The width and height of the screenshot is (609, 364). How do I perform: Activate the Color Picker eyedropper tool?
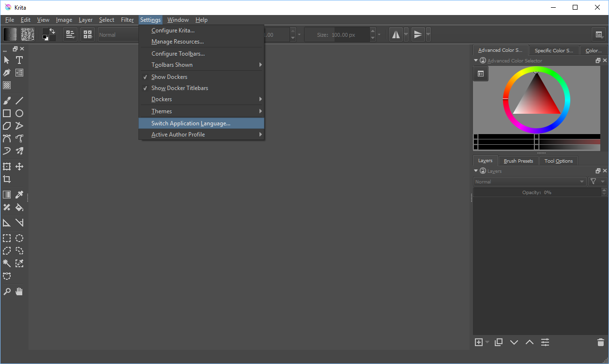coord(19,195)
